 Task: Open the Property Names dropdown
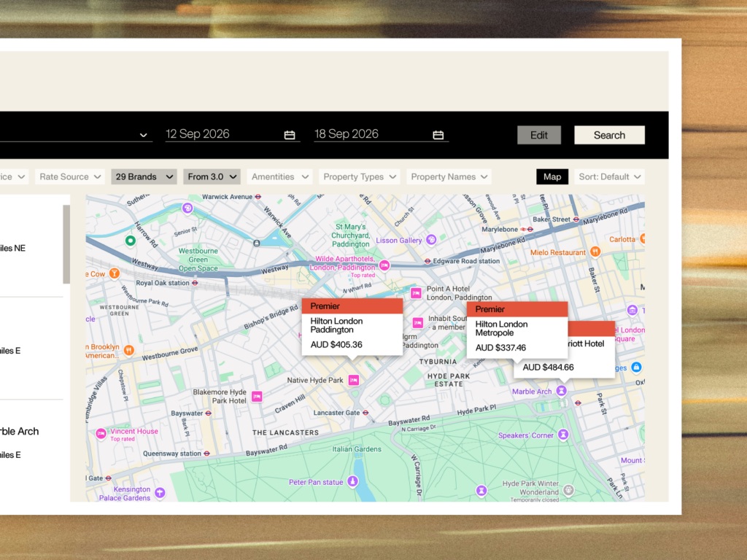point(449,176)
